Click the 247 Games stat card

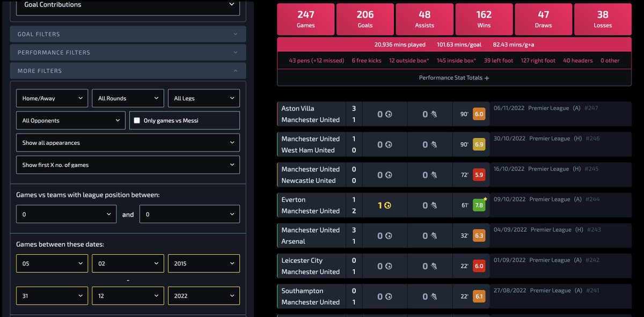pos(306,19)
